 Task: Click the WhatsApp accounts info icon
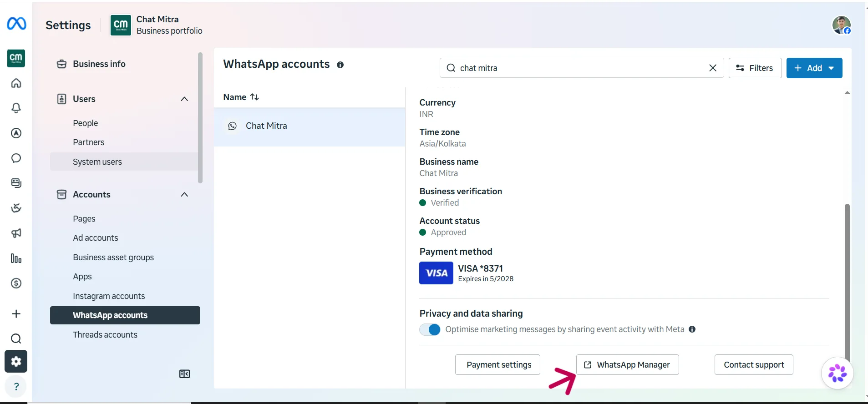[340, 65]
